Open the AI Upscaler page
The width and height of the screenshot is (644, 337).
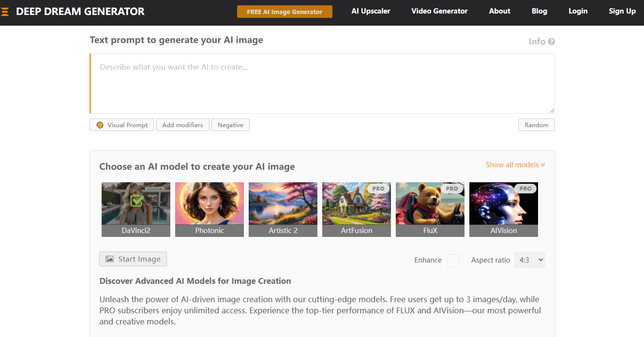coord(371,11)
